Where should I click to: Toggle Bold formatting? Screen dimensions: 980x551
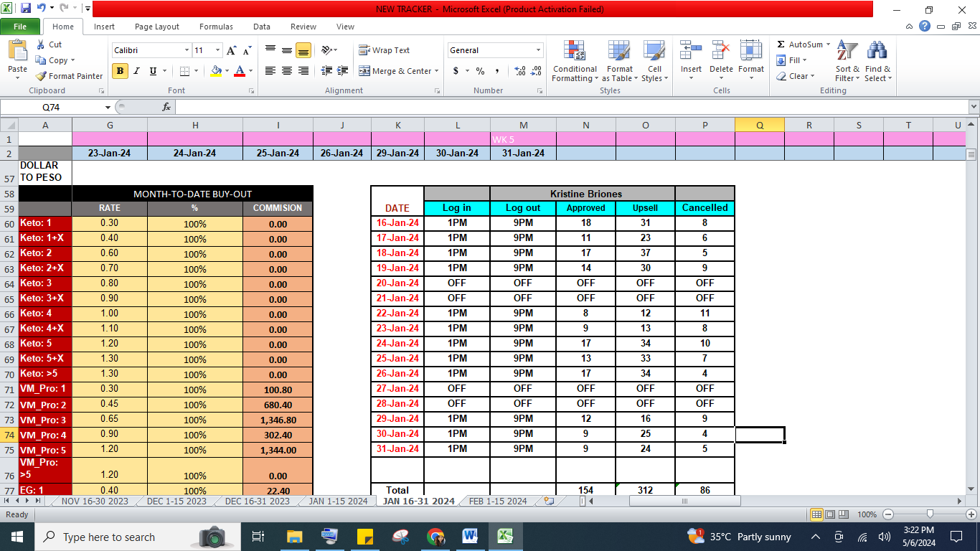coord(120,71)
